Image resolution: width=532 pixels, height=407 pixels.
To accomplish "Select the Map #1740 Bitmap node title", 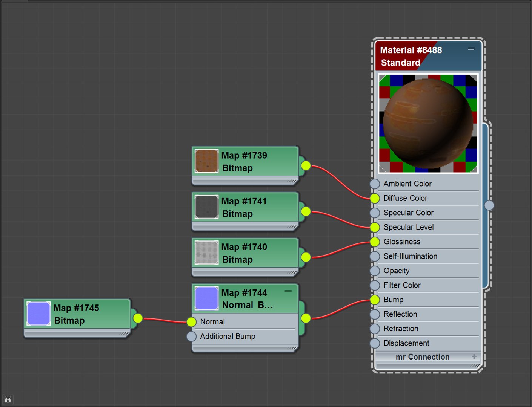I will click(244, 253).
